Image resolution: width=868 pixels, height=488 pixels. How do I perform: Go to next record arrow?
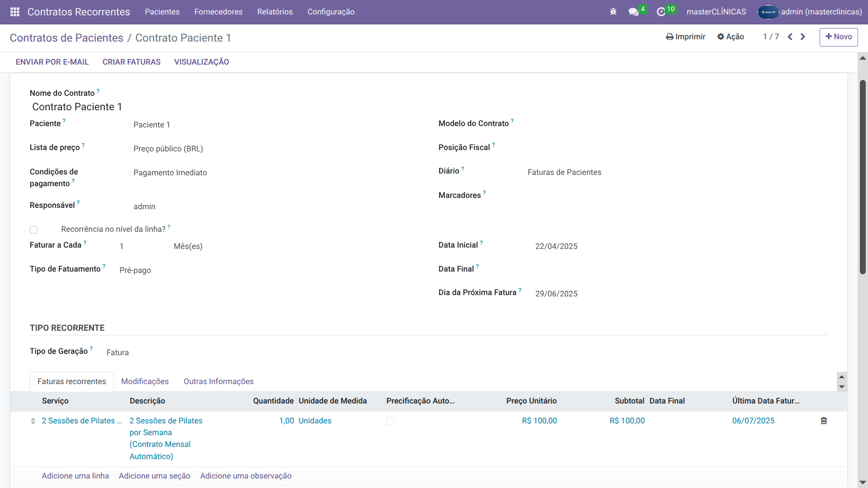803,37
